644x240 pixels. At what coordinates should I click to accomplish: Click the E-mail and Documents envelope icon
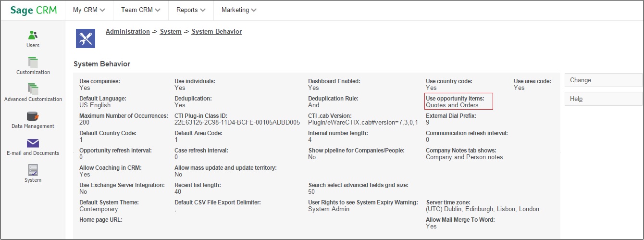point(33,143)
